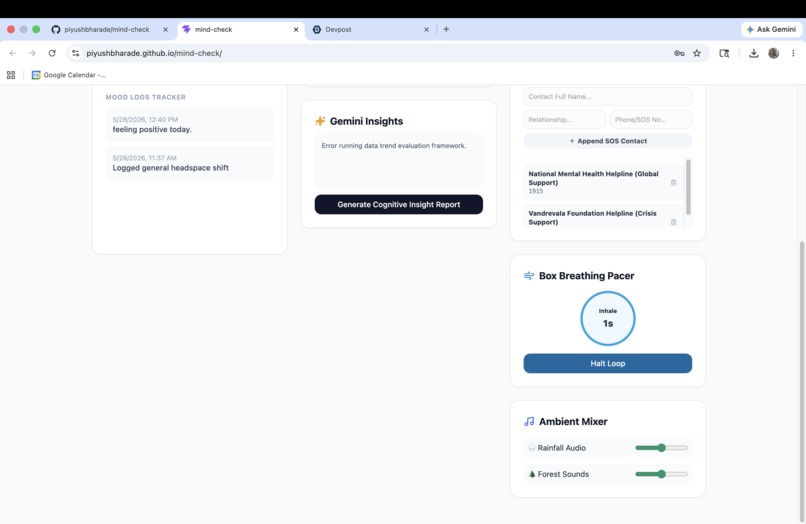Viewport: 806px width, 524px height.
Task: Click Halt Loop button
Action: coord(608,363)
